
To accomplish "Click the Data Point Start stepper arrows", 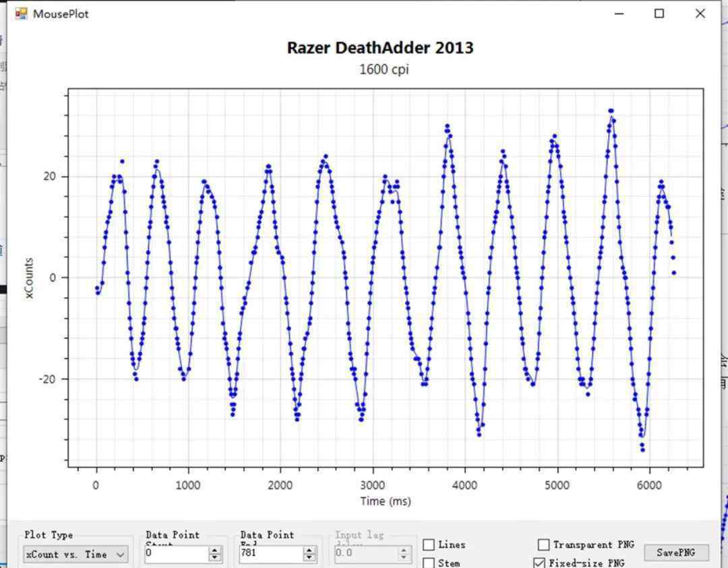I will coord(214,553).
